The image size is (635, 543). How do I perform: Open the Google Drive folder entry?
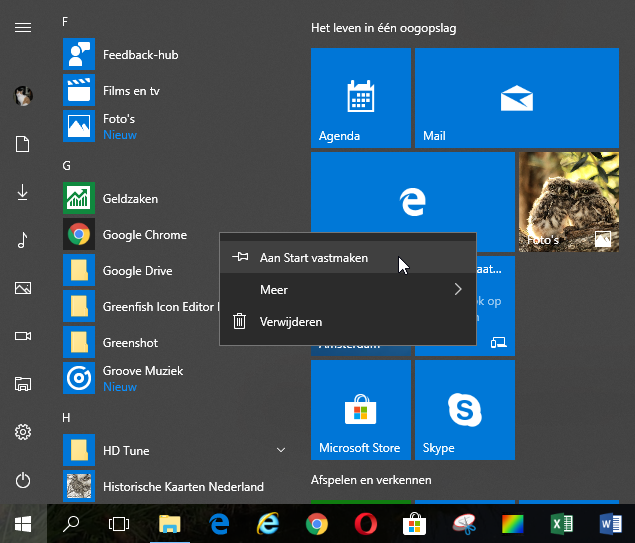(x=140, y=270)
